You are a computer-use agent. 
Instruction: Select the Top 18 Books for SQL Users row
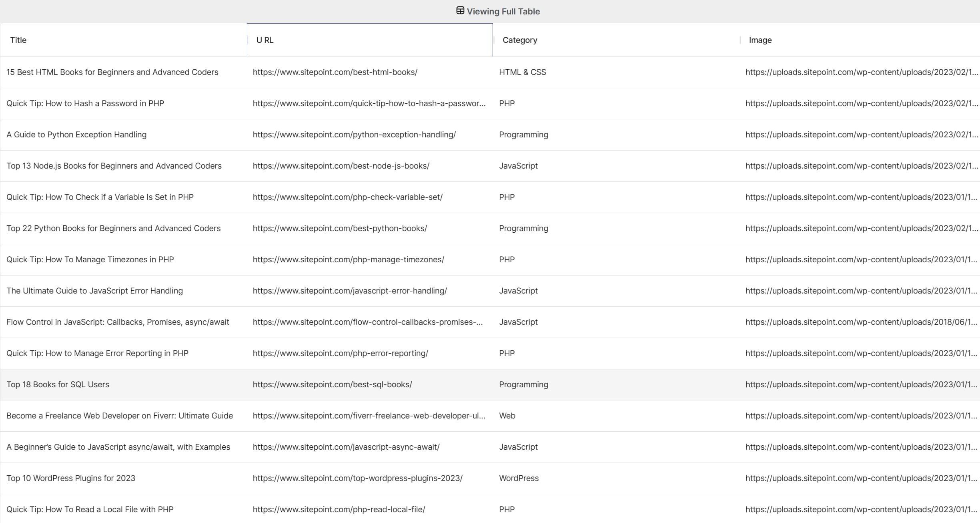[x=58, y=384]
